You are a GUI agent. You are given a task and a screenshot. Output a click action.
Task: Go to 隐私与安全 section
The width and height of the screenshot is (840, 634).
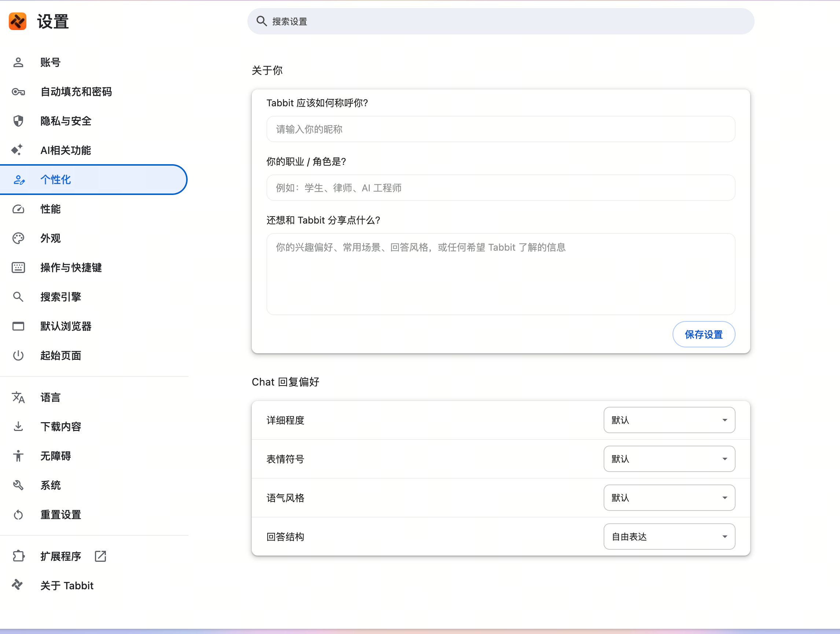coord(94,121)
